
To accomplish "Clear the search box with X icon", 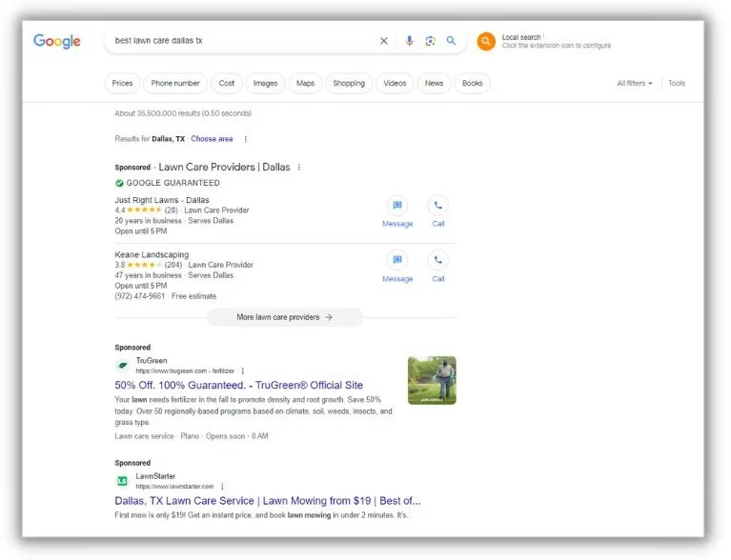I will click(x=384, y=41).
